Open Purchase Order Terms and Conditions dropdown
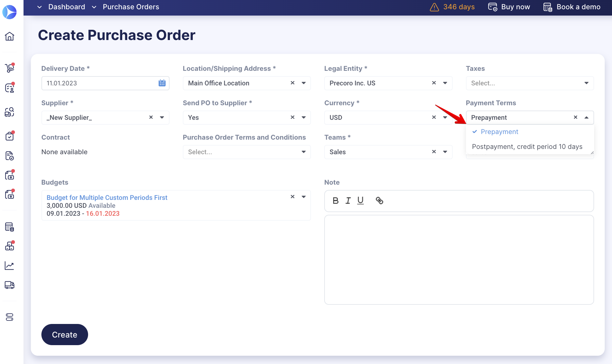The image size is (612, 364). point(247,152)
